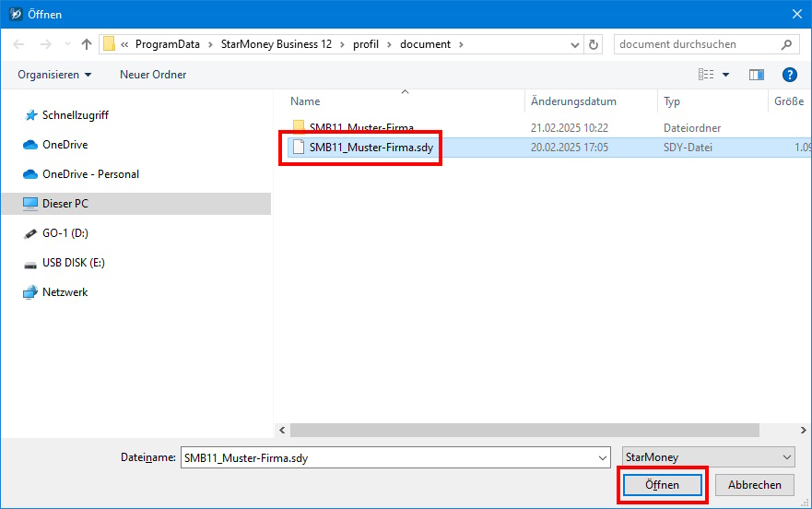Expand the address bar path dropdown
The image size is (812, 509).
click(x=575, y=44)
